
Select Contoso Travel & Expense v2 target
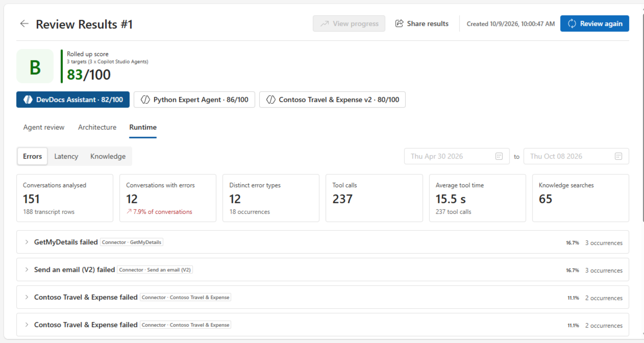pyautogui.click(x=332, y=100)
